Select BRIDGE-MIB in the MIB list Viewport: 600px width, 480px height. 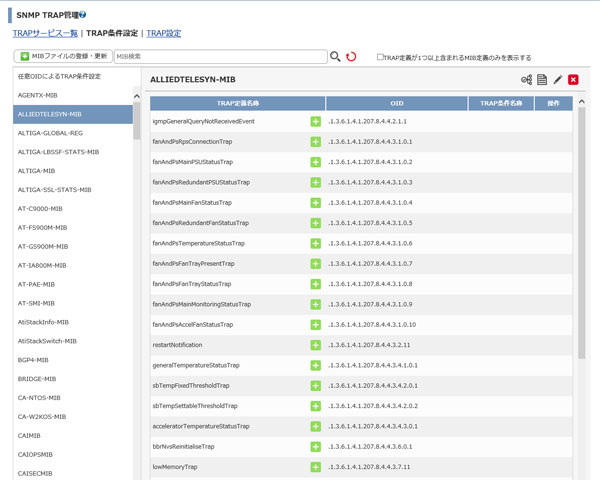(x=73, y=379)
